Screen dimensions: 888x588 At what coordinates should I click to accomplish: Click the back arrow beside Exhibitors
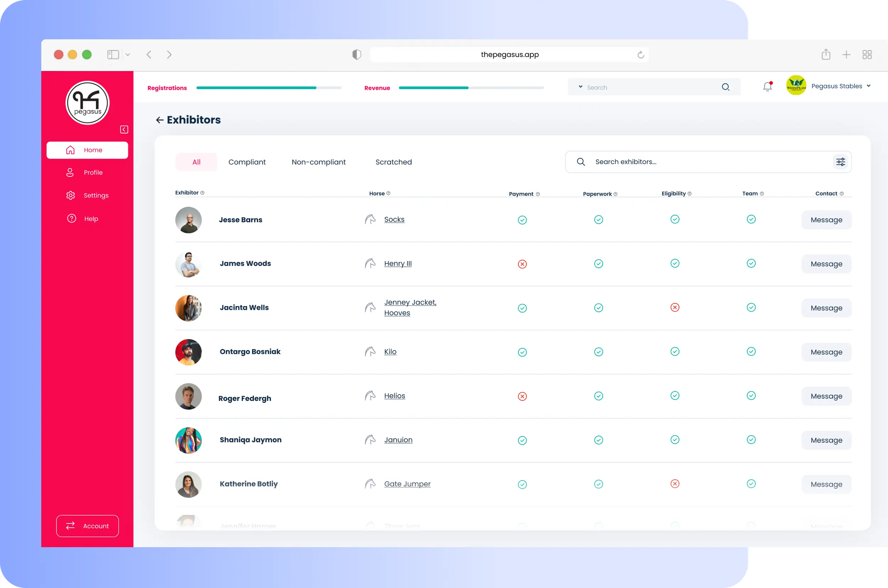pyautogui.click(x=160, y=120)
